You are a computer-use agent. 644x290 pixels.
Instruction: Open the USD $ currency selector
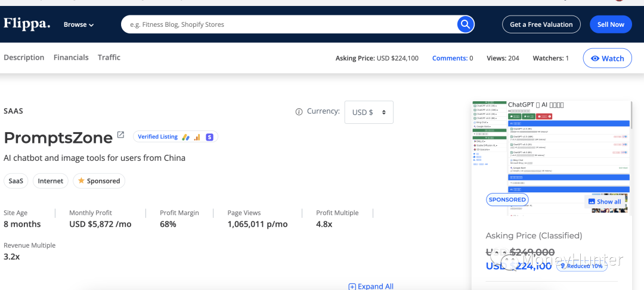(x=369, y=112)
